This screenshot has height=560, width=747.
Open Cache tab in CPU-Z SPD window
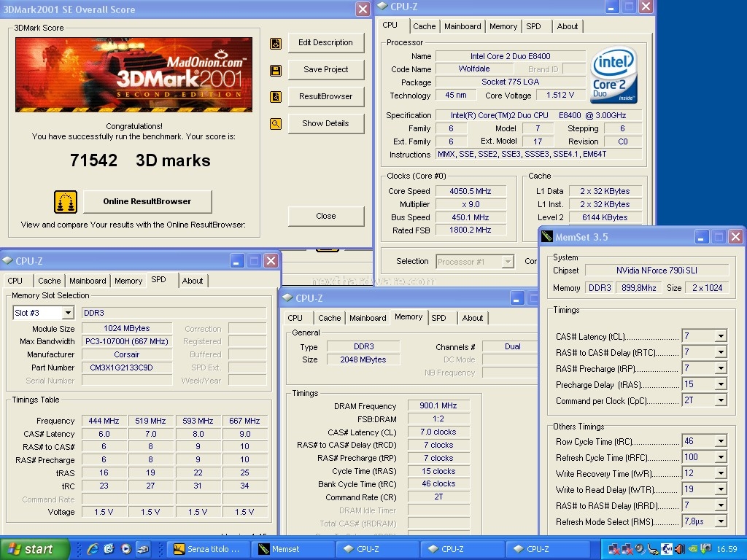tap(49, 281)
